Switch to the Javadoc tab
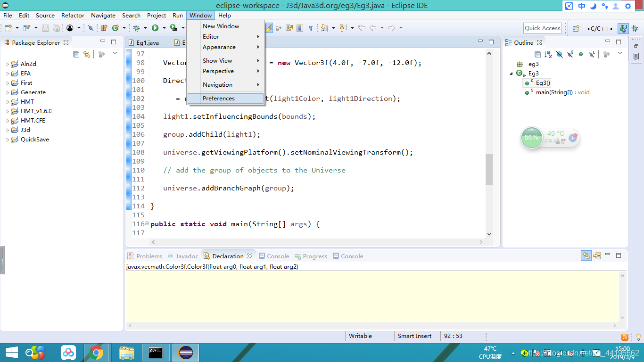 pos(183,256)
